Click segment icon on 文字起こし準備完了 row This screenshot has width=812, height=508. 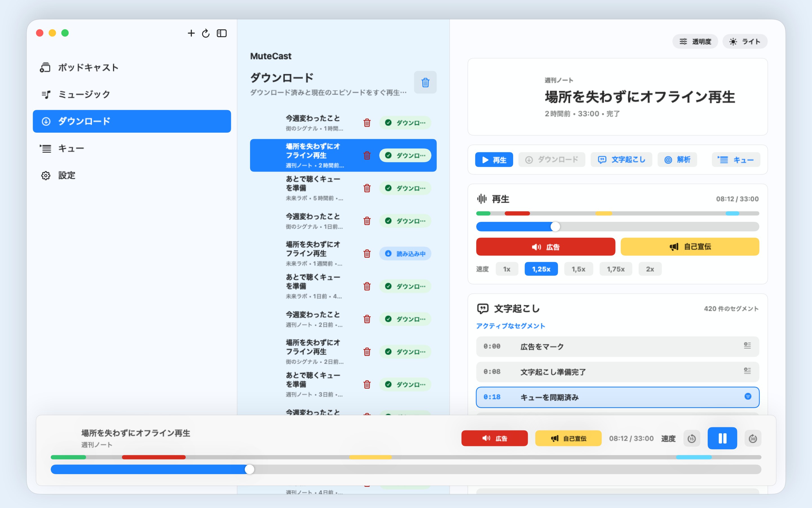pos(747,371)
